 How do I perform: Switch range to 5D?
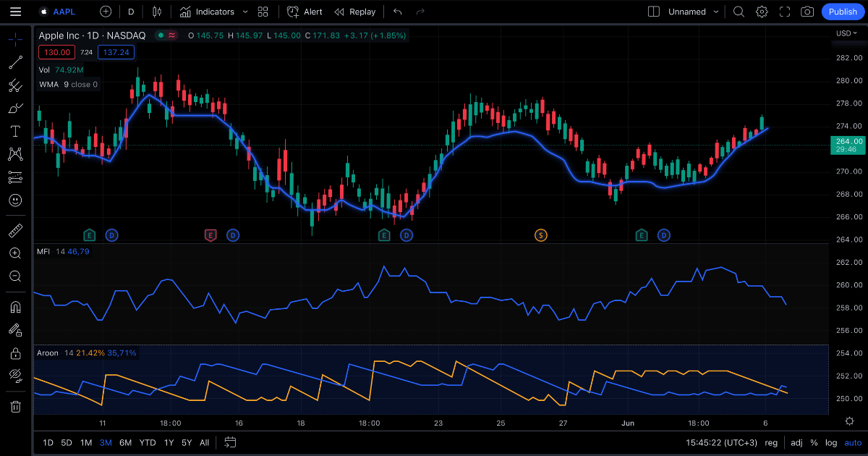[x=67, y=442]
